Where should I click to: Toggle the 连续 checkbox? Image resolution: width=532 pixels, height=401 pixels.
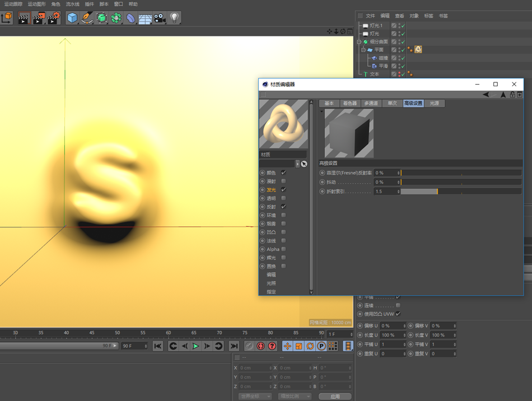click(x=398, y=305)
